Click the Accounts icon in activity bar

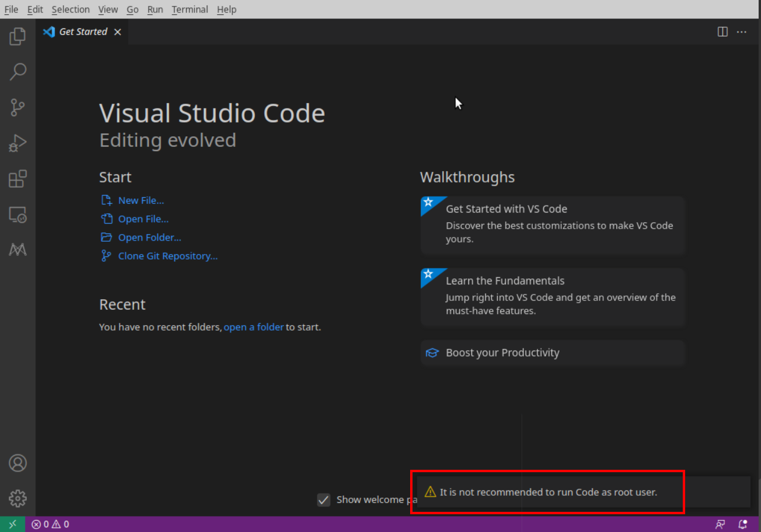[18, 463]
